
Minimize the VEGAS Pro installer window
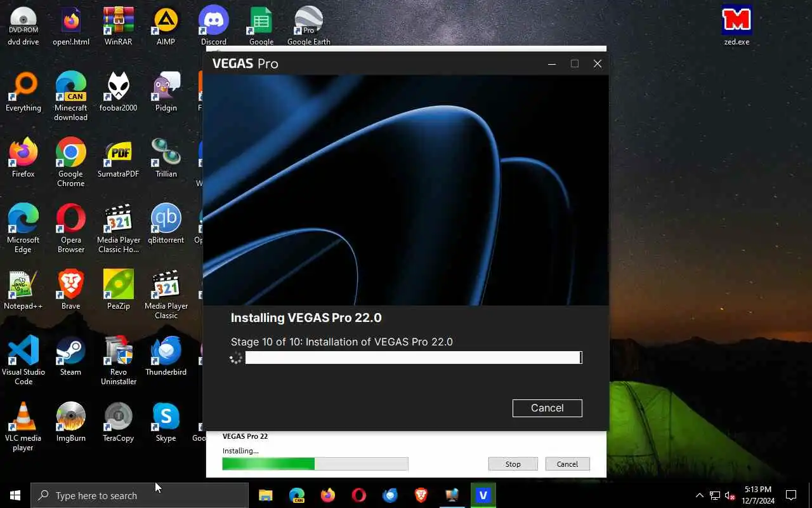(x=552, y=63)
